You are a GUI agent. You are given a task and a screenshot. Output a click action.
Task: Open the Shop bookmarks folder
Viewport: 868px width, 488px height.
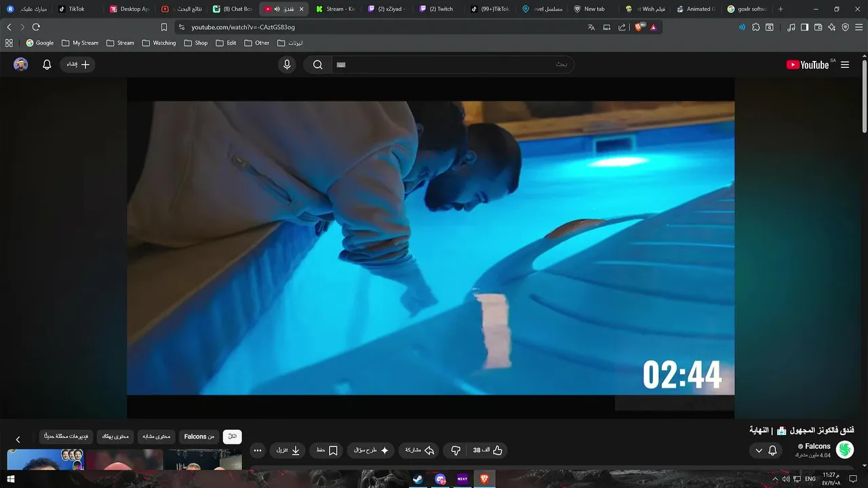(196, 43)
